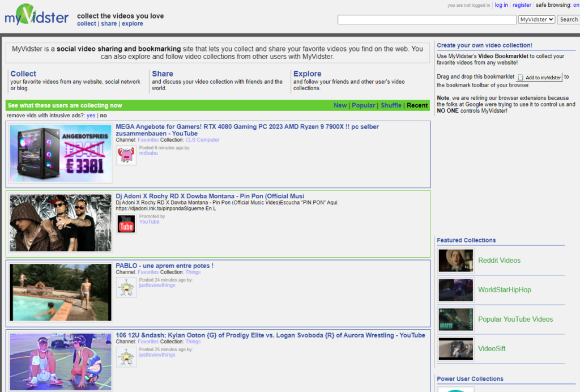Open avatar beside PABLO video post
The image size is (580, 392).
126,287
